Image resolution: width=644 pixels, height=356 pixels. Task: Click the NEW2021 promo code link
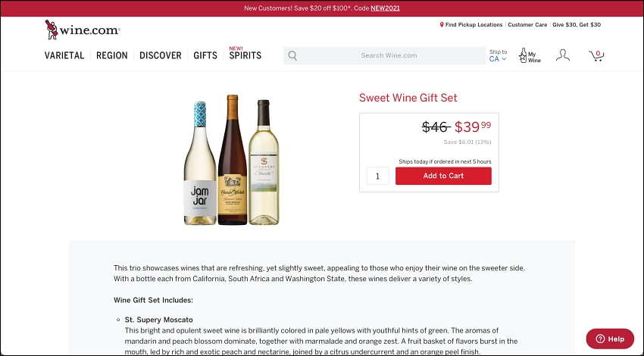coord(385,8)
